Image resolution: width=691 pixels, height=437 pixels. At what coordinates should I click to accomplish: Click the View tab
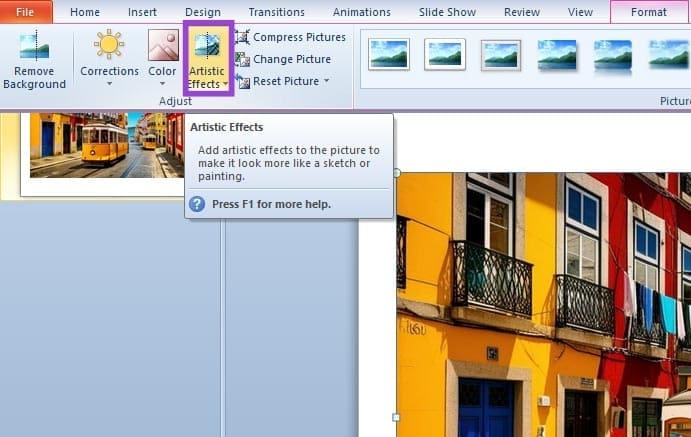(x=580, y=12)
